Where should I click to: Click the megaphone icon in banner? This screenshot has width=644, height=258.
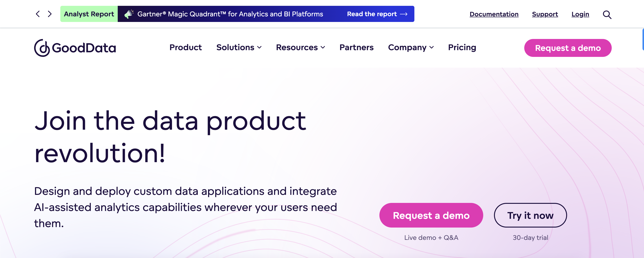pos(129,14)
